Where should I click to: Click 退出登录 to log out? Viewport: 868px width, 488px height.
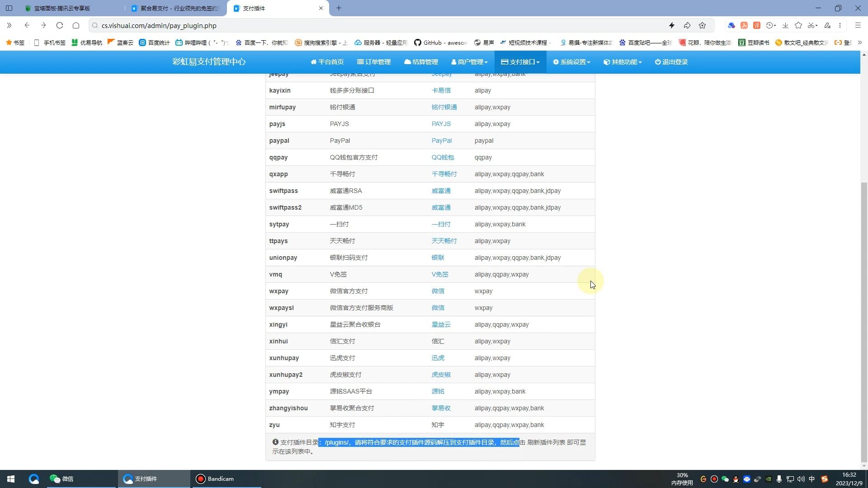click(671, 62)
